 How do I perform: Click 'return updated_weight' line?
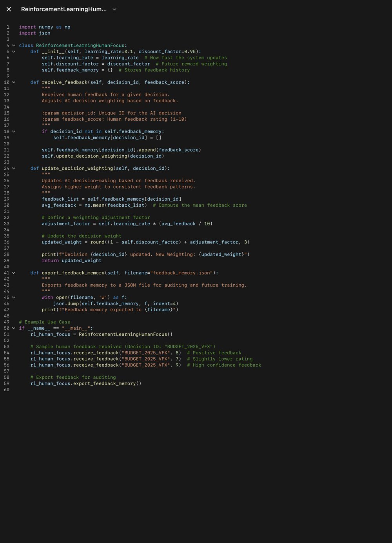pyautogui.click(x=72, y=261)
